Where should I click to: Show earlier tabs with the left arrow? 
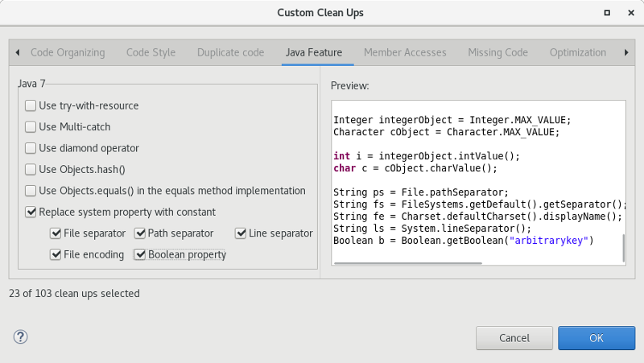pyautogui.click(x=17, y=52)
